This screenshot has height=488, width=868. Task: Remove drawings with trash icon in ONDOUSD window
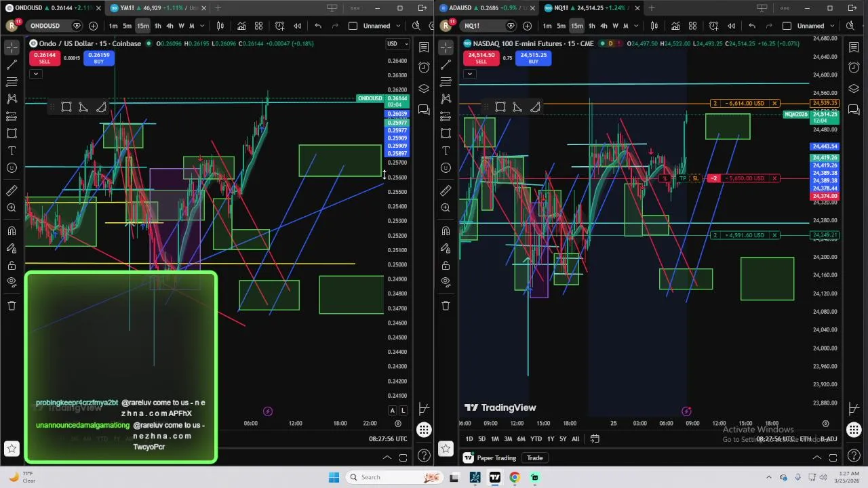coord(12,305)
